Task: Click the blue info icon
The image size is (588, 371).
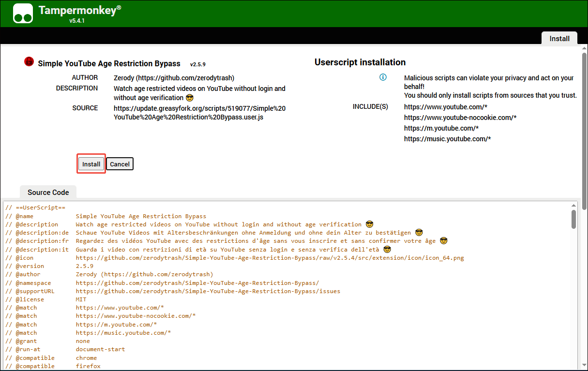Action: click(383, 77)
